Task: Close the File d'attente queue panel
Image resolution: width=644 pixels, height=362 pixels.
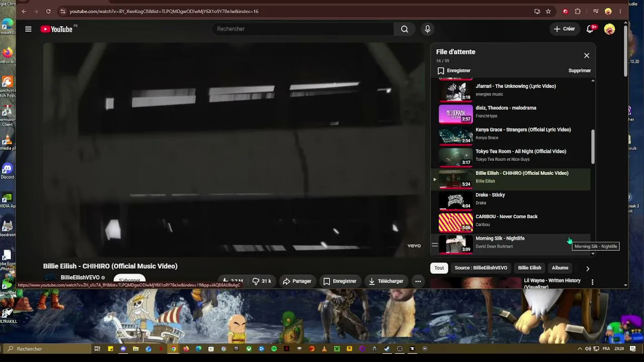Action: click(587, 55)
